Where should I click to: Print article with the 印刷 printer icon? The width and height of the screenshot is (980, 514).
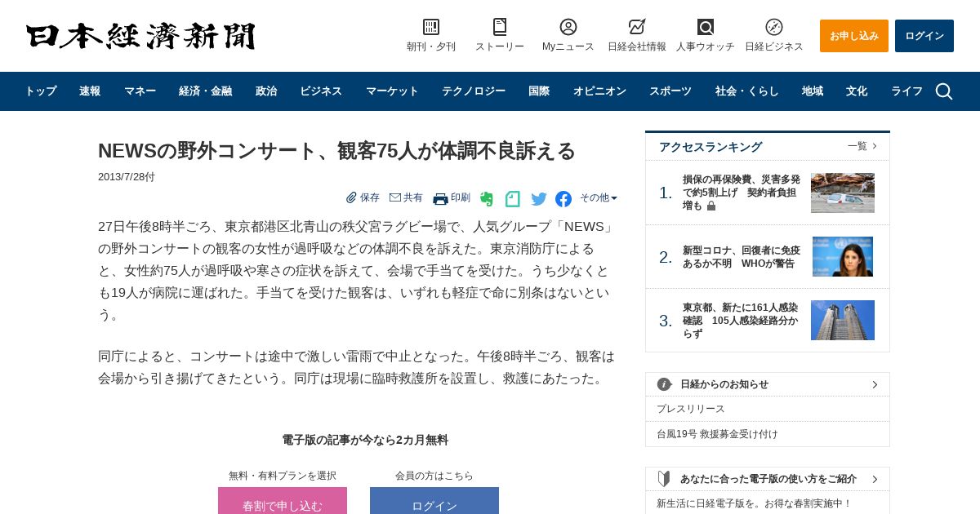point(441,198)
